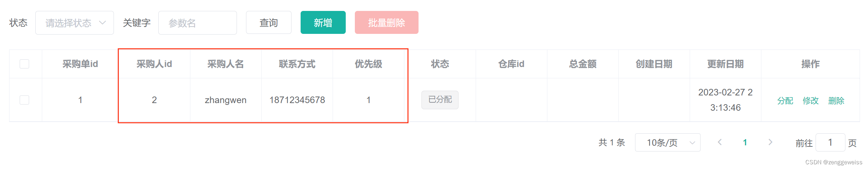Click the 修改 edit link
Image resolution: width=868 pixels, height=169 pixels.
point(810,101)
